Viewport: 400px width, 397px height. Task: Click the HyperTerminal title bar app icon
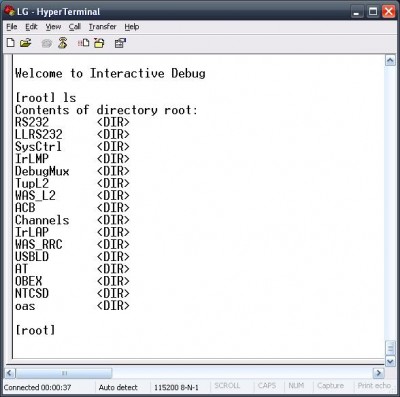coord(10,11)
